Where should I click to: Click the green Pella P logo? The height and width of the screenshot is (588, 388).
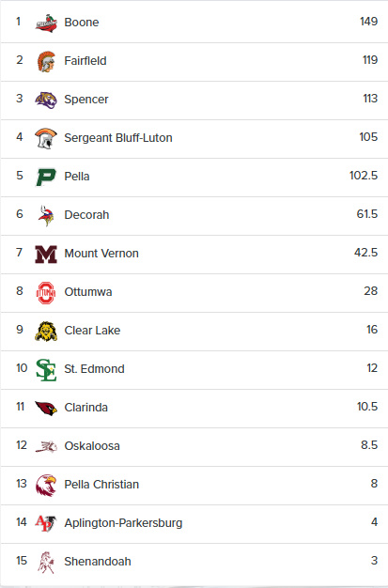click(x=46, y=177)
